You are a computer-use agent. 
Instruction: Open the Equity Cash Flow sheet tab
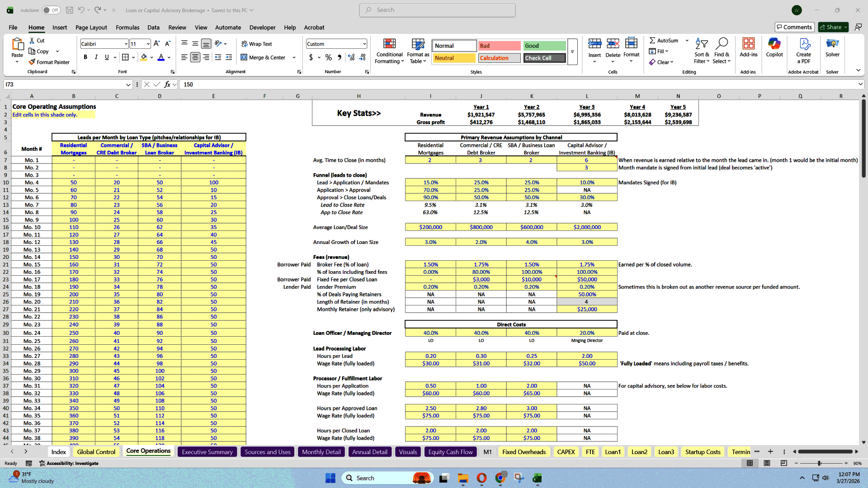click(450, 451)
